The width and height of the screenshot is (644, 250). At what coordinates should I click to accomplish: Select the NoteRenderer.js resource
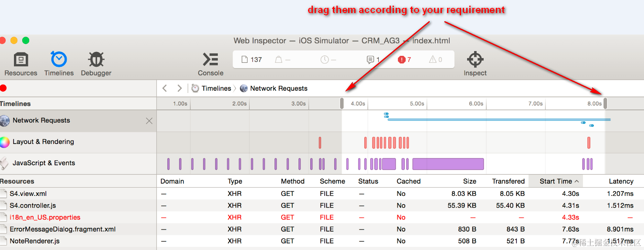tap(34, 241)
